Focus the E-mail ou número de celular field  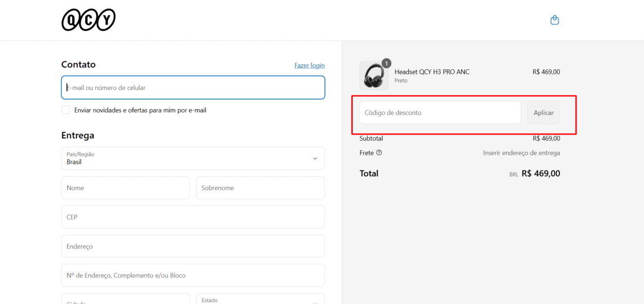[193, 88]
